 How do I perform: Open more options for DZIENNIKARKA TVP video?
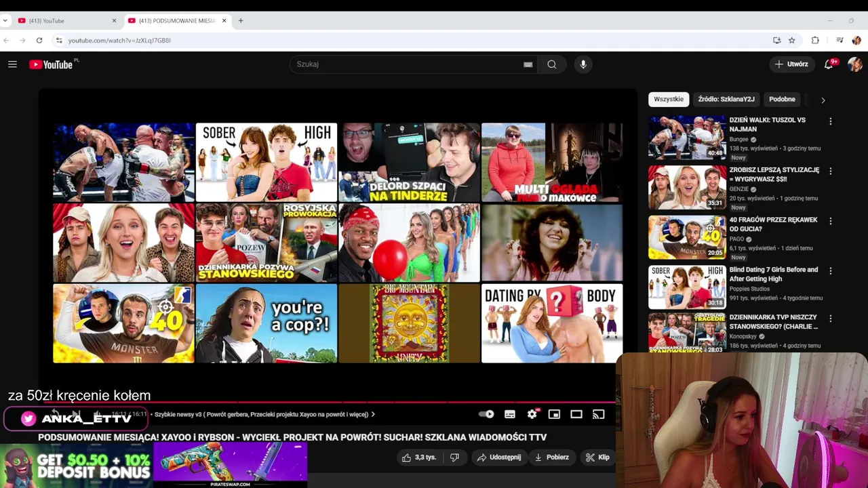point(830,319)
